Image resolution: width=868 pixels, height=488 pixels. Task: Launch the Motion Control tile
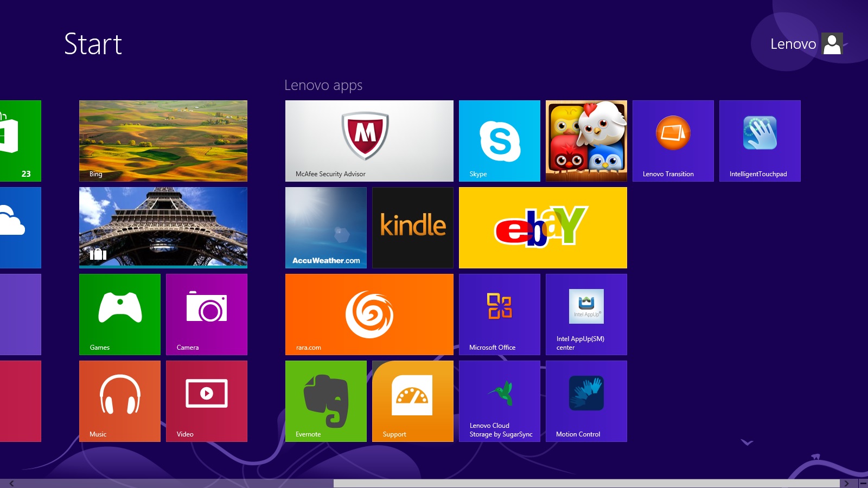[x=586, y=401]
